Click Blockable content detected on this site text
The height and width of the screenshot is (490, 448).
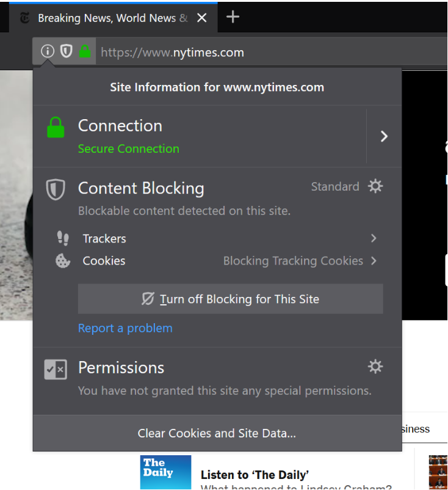tap(184, 211)
